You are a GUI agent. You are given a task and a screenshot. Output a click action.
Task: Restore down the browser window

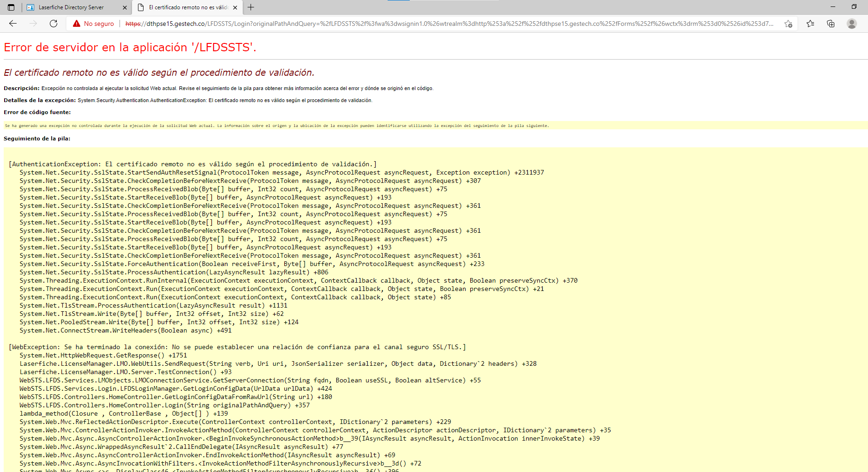click(x=854, y=7)
